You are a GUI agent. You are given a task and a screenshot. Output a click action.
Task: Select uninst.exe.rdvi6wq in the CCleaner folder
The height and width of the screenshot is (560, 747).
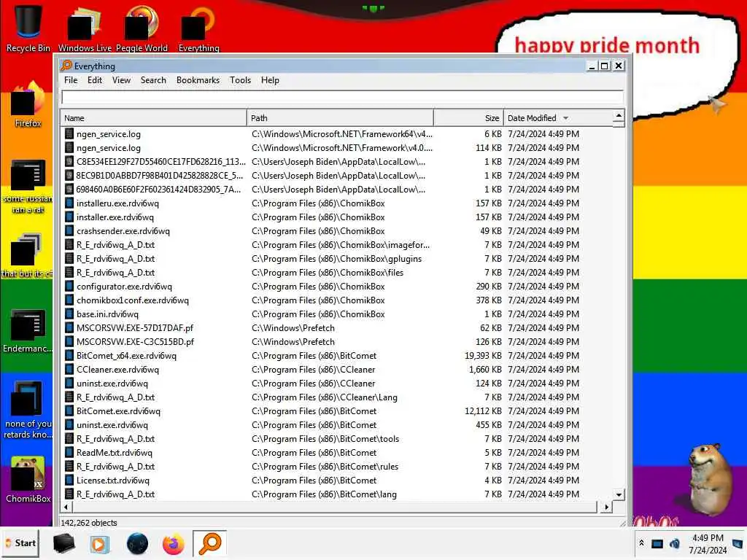point(112,384)
